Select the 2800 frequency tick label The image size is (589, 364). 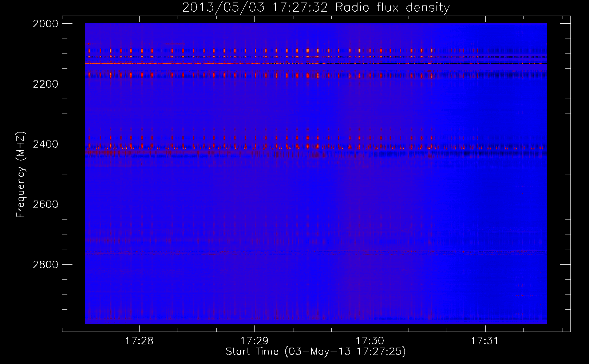pyautogui.click(x=45, y=264)
